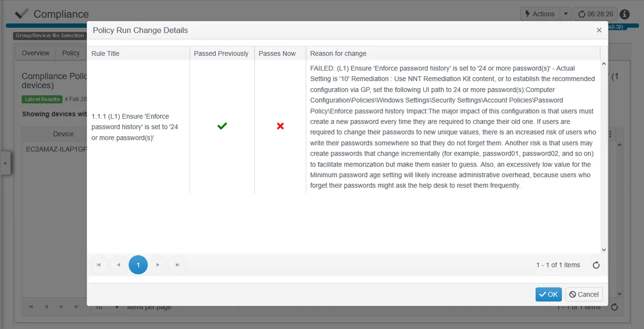Viewport: 644px width, 329px height.
Task: Open items per page dropdown in background
Action: click(107, 307)
